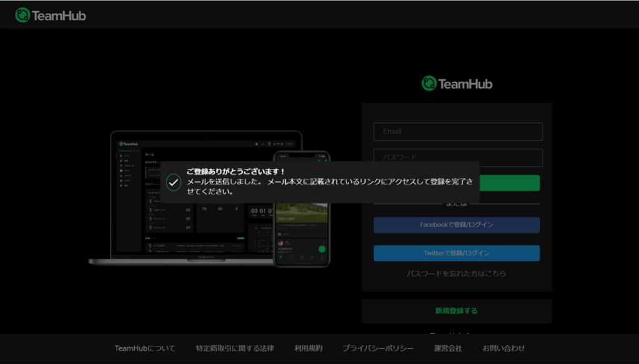The height and width of the screenshot is (364, 639).
Task: Click Twitterで登録/ログイン button
Action: point(456,253)
